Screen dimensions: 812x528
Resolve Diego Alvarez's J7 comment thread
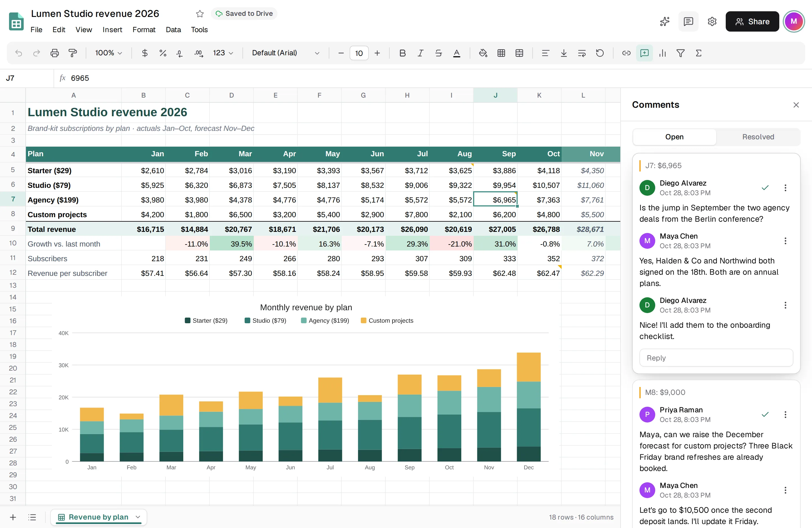pyautogui.click(x=765, y=188)
